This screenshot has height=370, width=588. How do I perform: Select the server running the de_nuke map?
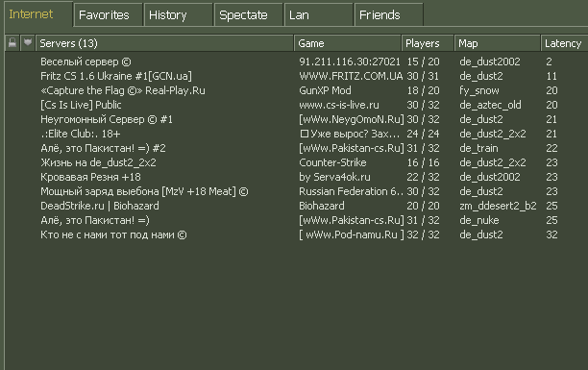pyautogui.click(x=296, y=220)
